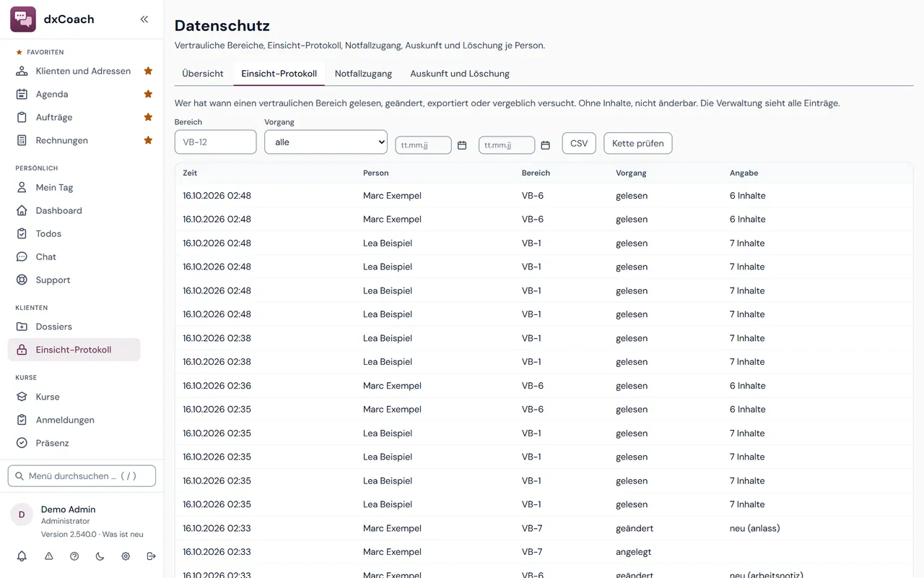This screenshot has height=578, width=924.
Task: Export the log with the CSV button
Action: pyautogui.click(x=579, y=143)
